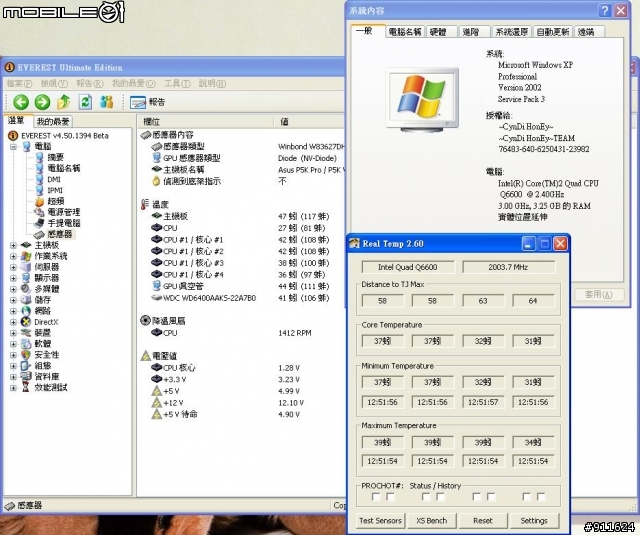640x535 pixels.
Task: Expand the 主機板 node in the left tree
Action: tap(13, 245)
